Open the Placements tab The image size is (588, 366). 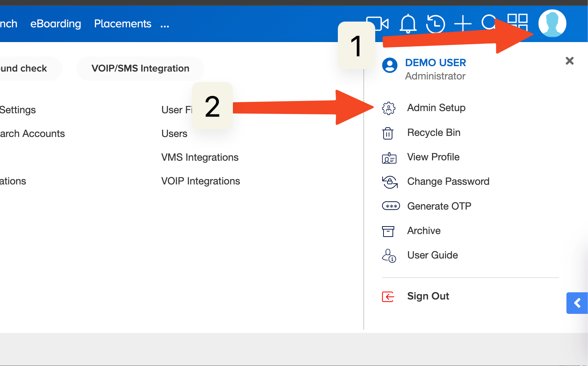tap(123, 24)
